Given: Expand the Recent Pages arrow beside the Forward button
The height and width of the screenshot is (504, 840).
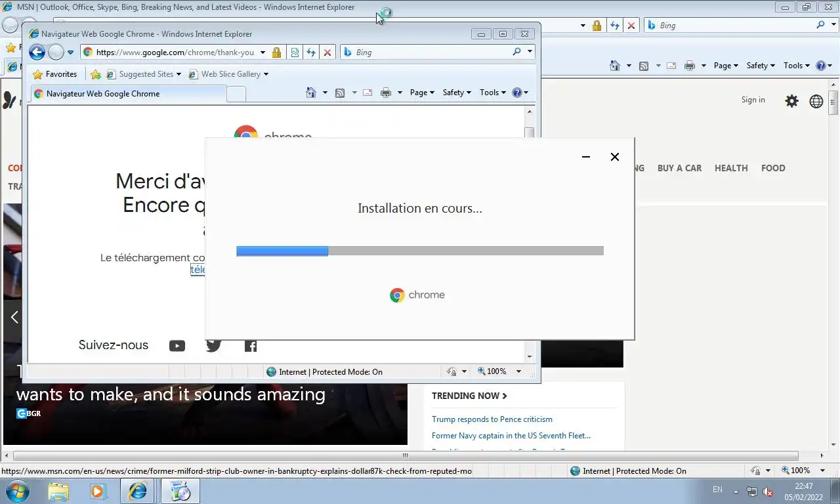Looking at the screenshot, I should (70, 52).
